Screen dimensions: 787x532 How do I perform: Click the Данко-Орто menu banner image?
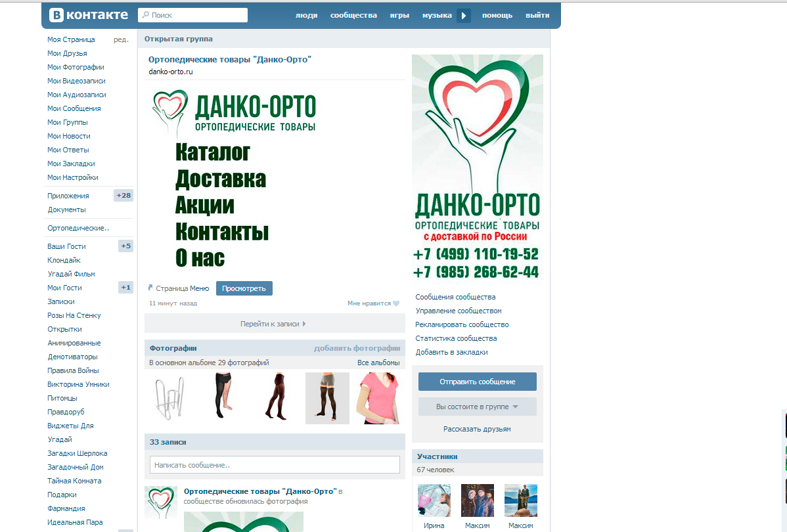click(x=235, y=179)
